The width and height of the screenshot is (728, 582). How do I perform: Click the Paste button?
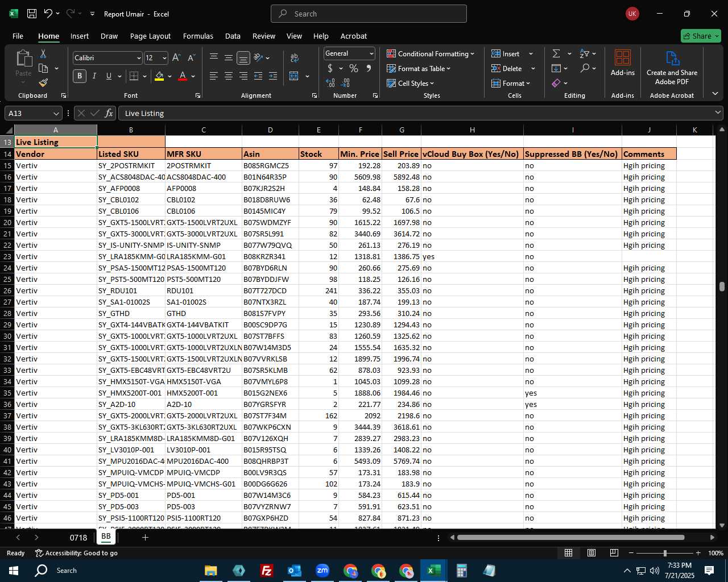(23, 63)
